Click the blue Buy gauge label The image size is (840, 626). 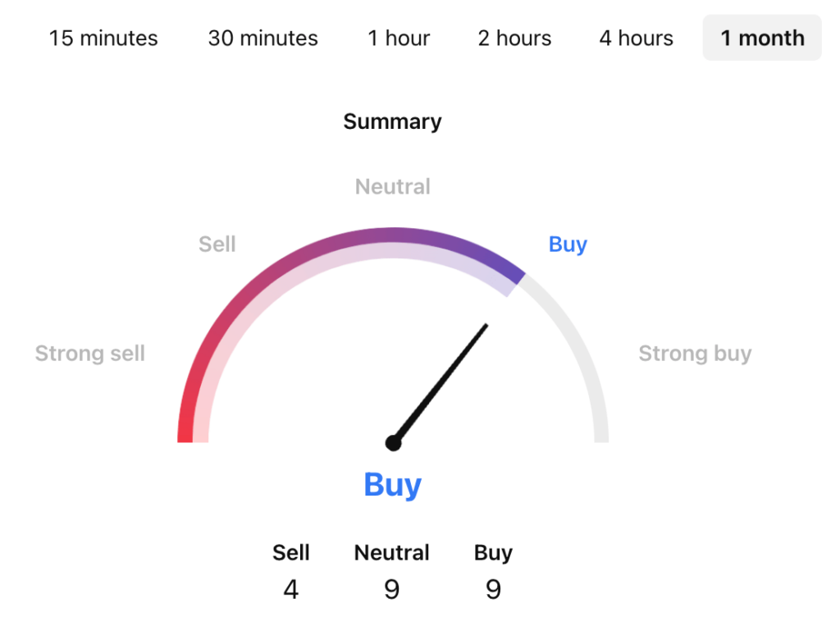568,244
